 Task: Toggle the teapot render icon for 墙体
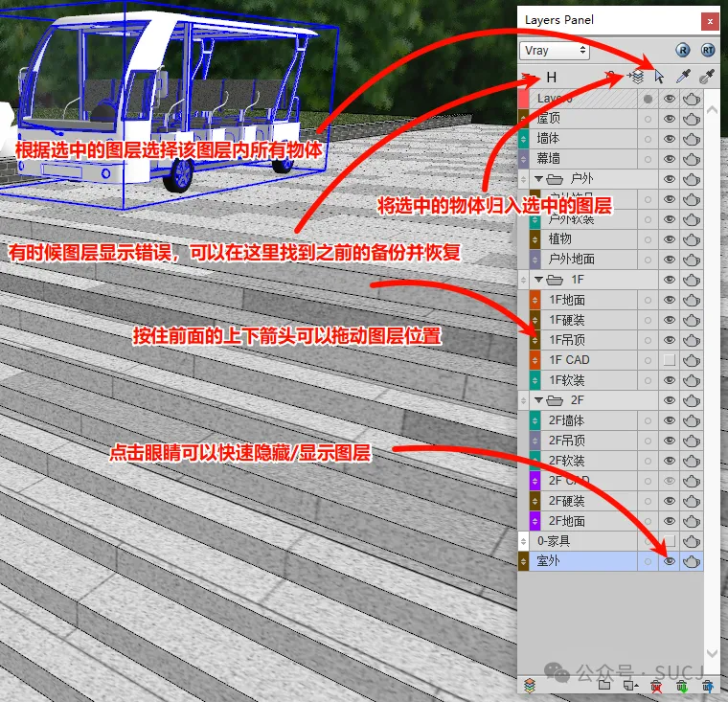click(x=692, y=139)
